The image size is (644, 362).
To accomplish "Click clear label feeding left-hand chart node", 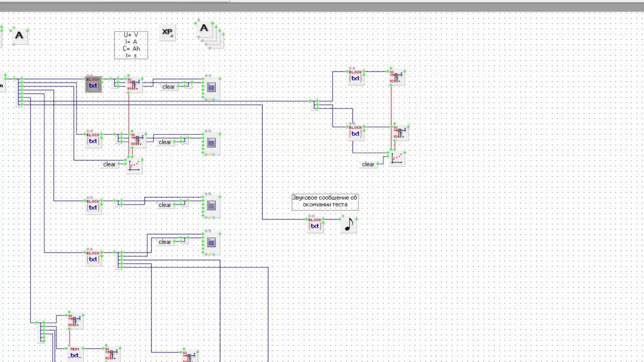I will click(109, 164).
